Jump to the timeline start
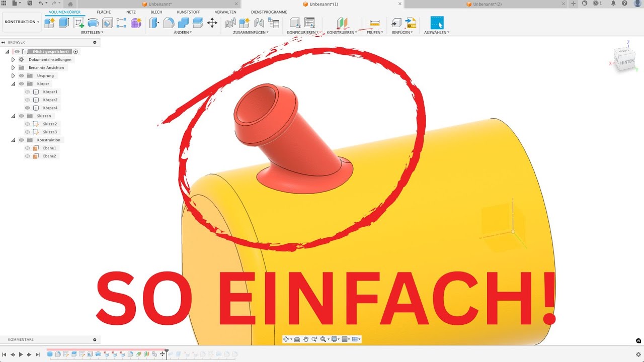 (x=5, y=354)
